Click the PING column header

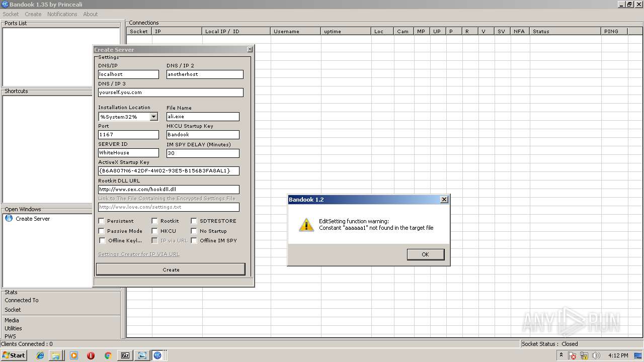tap(614, 31)
